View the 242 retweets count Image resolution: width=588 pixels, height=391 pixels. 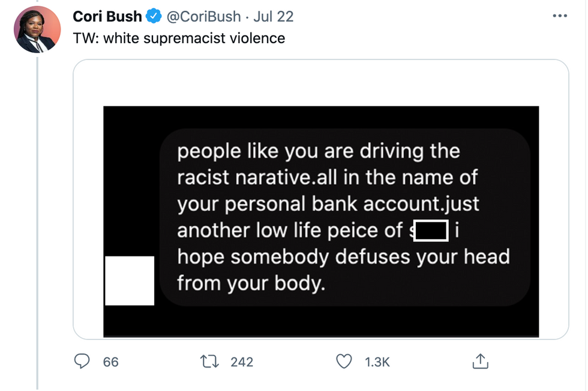(x=242, y=362)
